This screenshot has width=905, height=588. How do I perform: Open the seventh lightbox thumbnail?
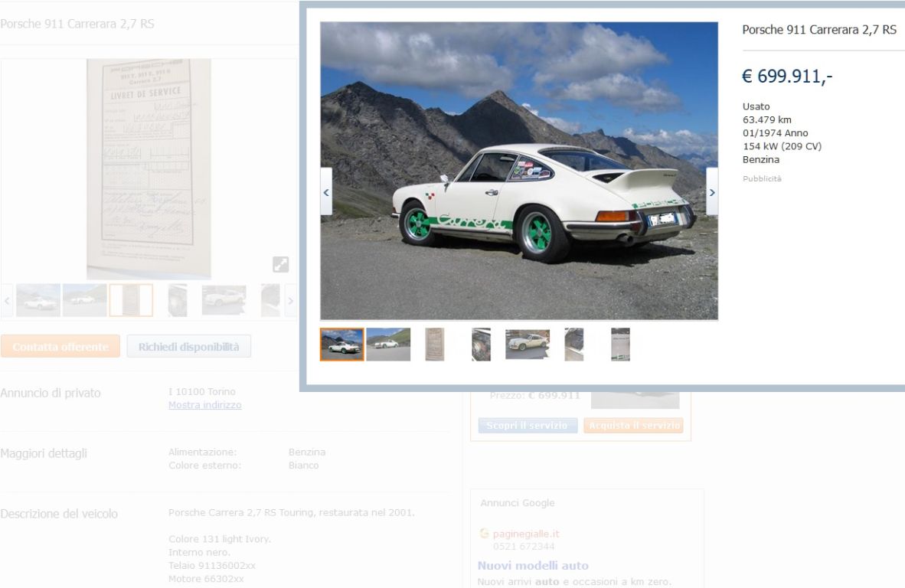620,345
